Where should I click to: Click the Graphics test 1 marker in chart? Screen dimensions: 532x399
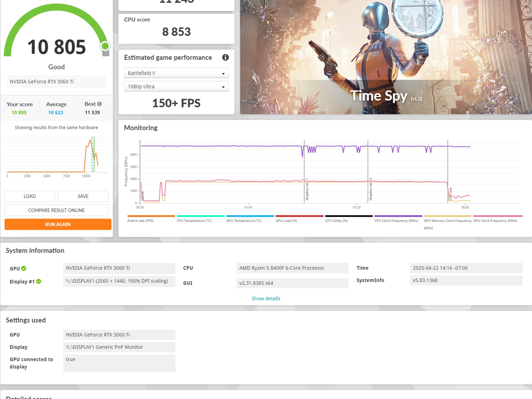click(x=307, y=189)
